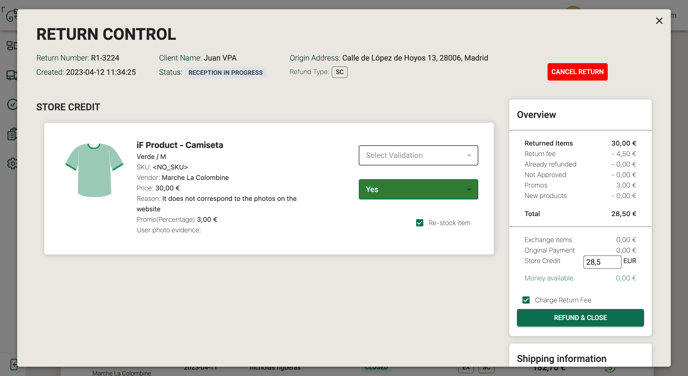Click the Refund & Close button
This screenshot has height=376, width=688.
point(580,318)
